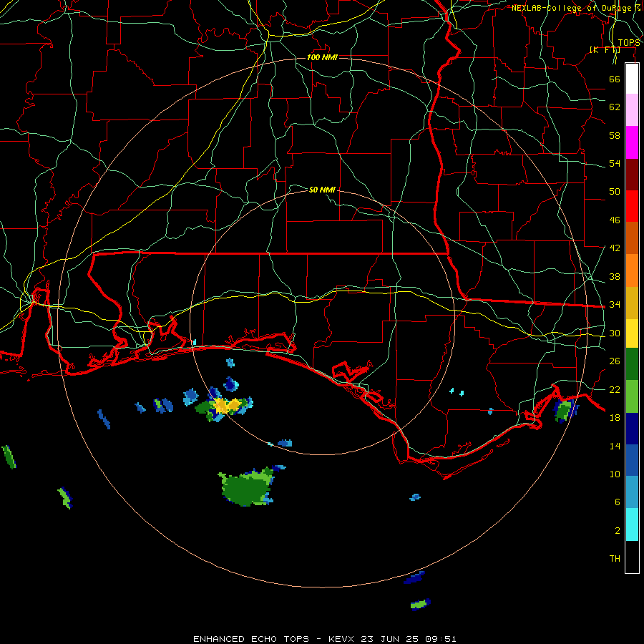
Task: Click the "62" legend value
Action: point(615,107)
